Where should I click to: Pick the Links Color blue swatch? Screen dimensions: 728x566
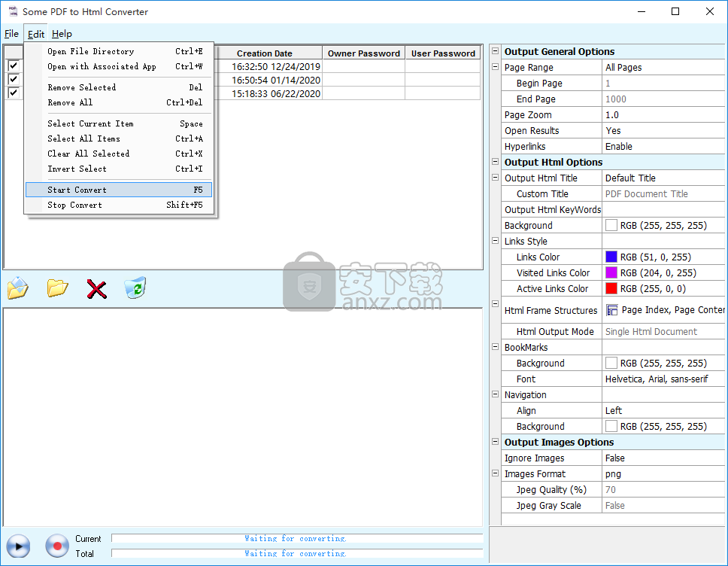click(611, 257)
